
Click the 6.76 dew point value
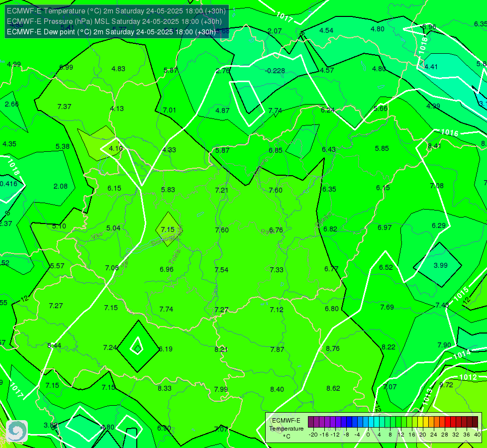pos(276,230)
